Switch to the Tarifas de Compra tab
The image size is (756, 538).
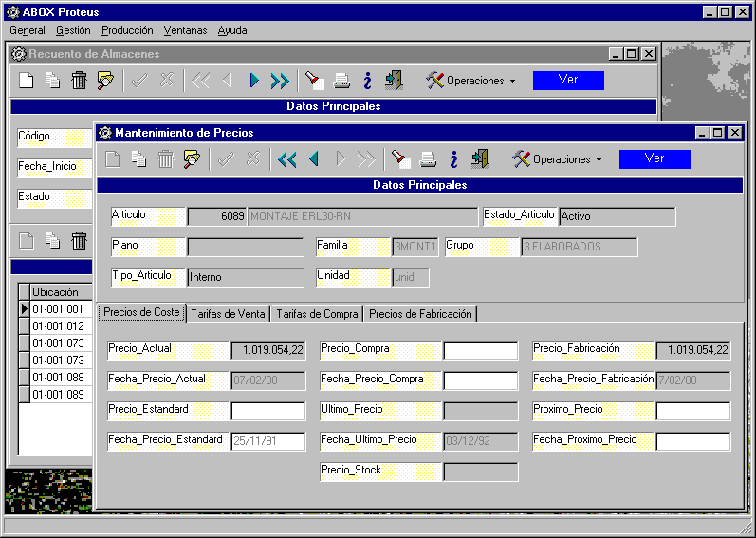317,314
